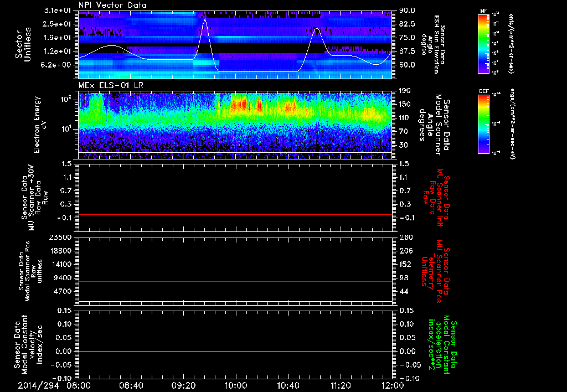
Task: Click the 82.5 sun elevation tick
Action: point(407,24)
